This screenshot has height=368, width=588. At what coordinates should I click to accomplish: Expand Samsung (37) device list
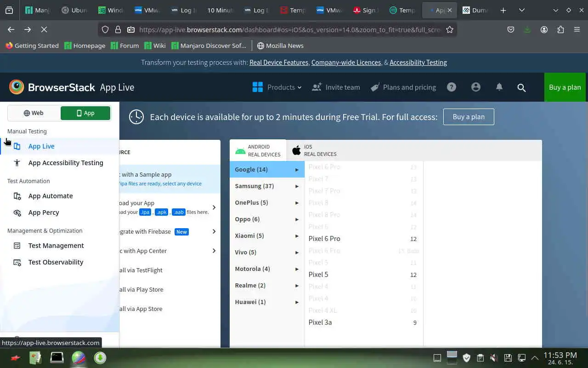[267, 186]
